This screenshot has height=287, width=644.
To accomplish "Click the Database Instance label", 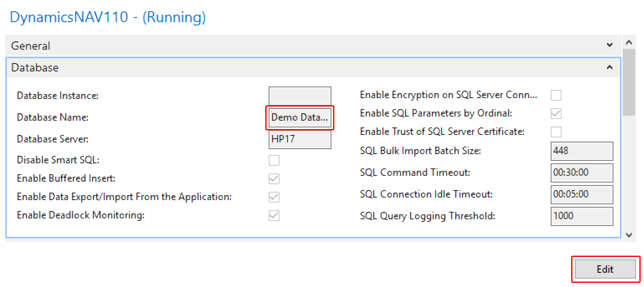I will pos(58,96).
